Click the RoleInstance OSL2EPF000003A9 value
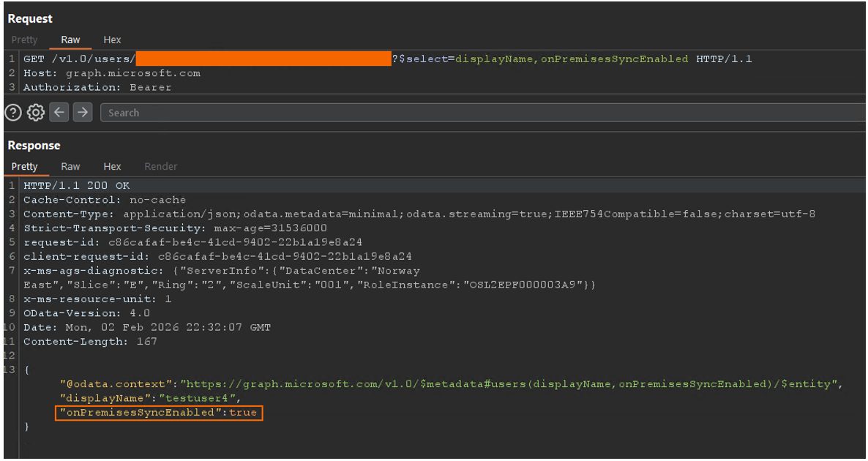The image size is (868, 461). click(x=528, y=285)
